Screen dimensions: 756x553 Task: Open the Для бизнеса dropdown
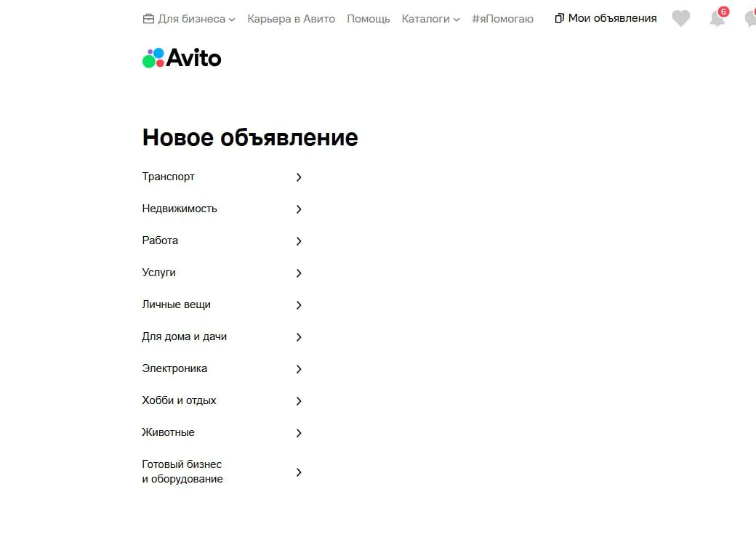pyautogui.click(x=189, y=19)
